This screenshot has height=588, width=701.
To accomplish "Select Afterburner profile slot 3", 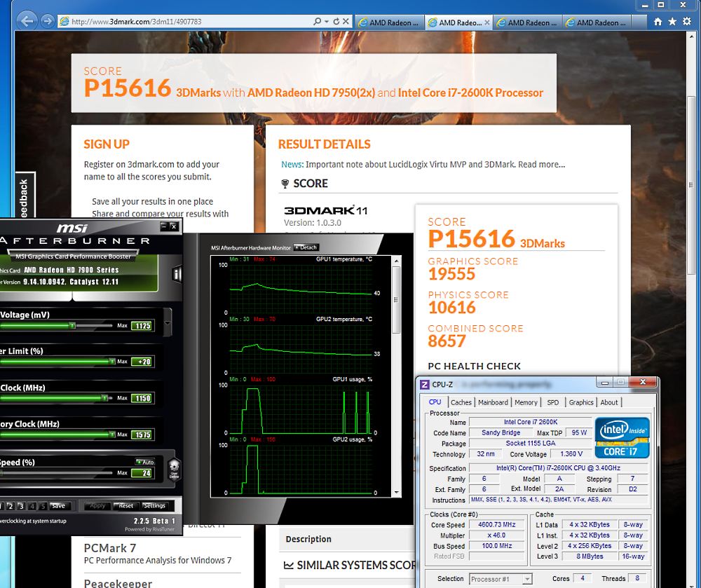I will [x=20, y=506].
